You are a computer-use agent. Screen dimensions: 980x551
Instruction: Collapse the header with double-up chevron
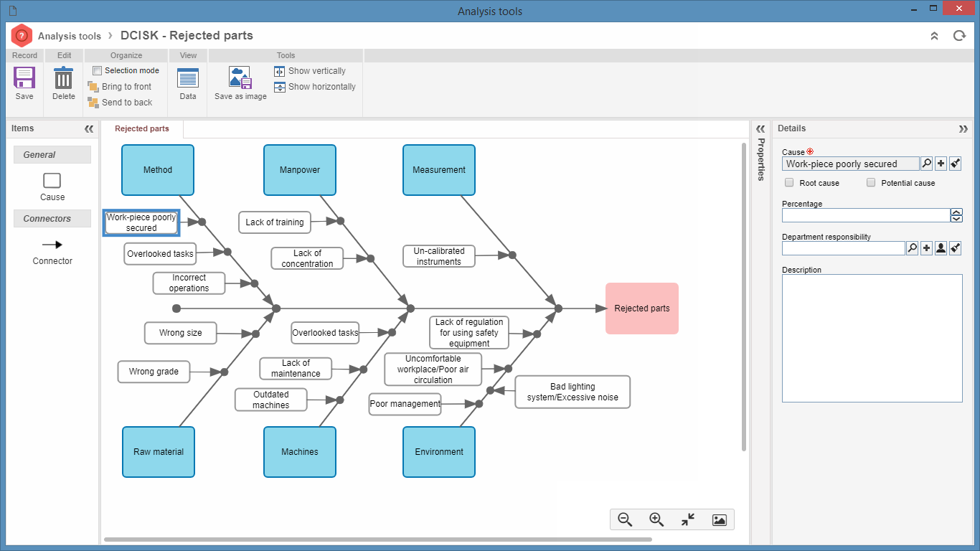(x=934, y=36)
